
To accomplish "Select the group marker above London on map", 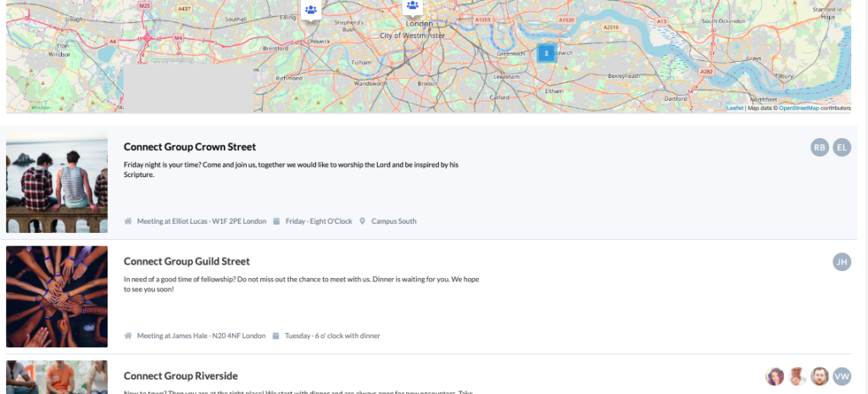I will 413,7.
